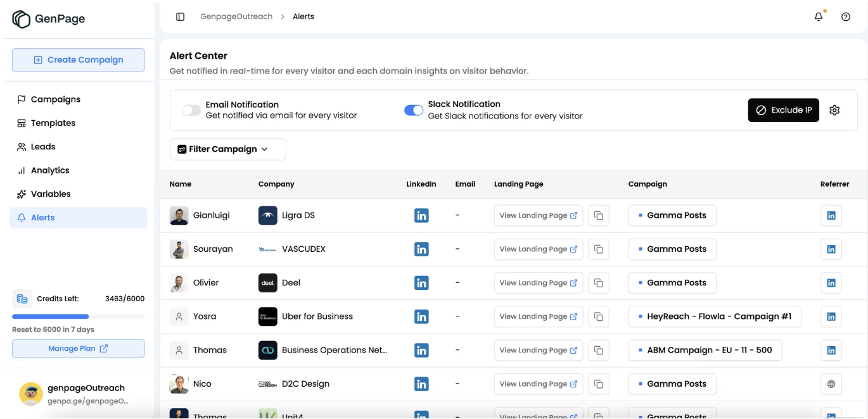The image size is (868, 419).
Task: Click the VASCUDEX company name
Action: coord(303,249)
